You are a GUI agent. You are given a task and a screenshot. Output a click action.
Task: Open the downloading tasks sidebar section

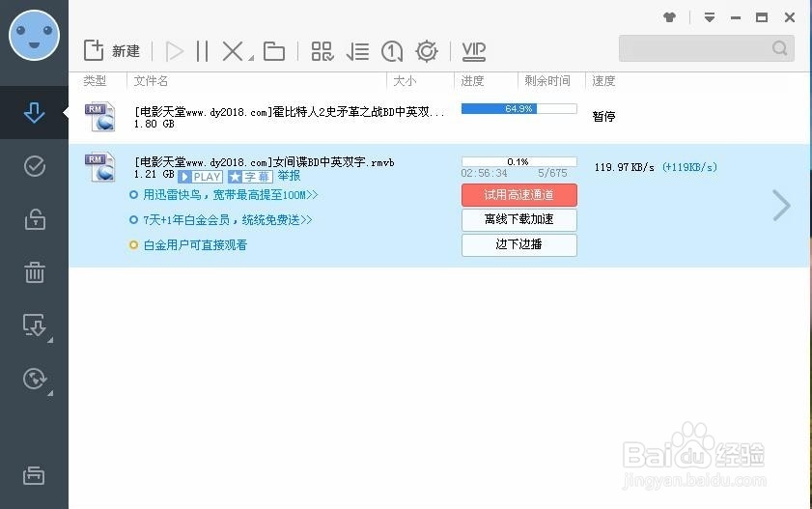coord(34,112)
